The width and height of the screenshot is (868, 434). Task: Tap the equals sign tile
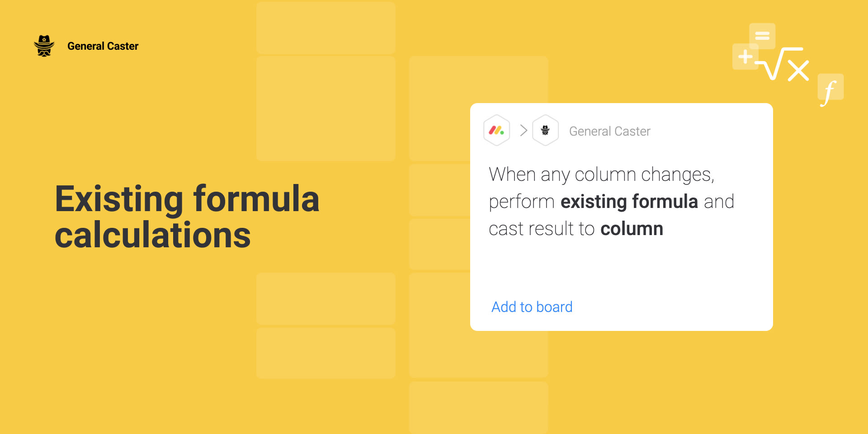tap(762, 36)
